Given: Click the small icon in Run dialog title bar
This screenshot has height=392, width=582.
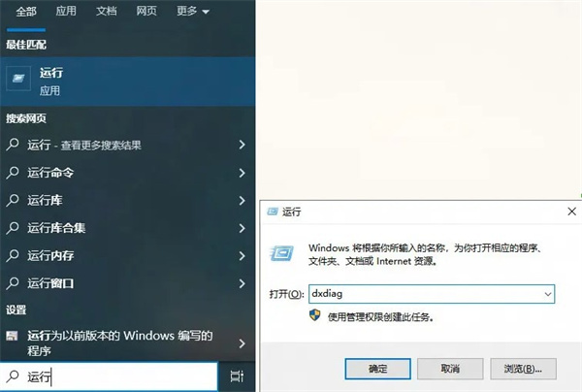Looking at the screenshot, I should click(x=270, y=211).
